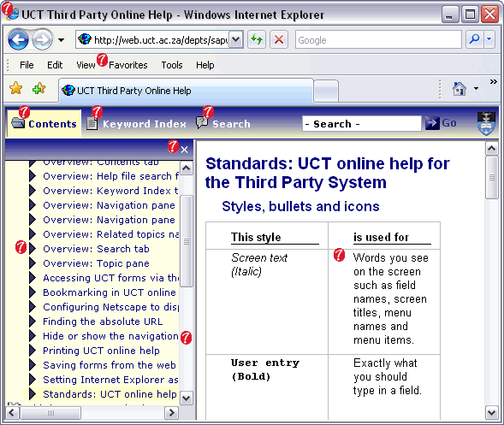
Task: Click the browser Forward arrow button
Action: [x=42, y=40]
